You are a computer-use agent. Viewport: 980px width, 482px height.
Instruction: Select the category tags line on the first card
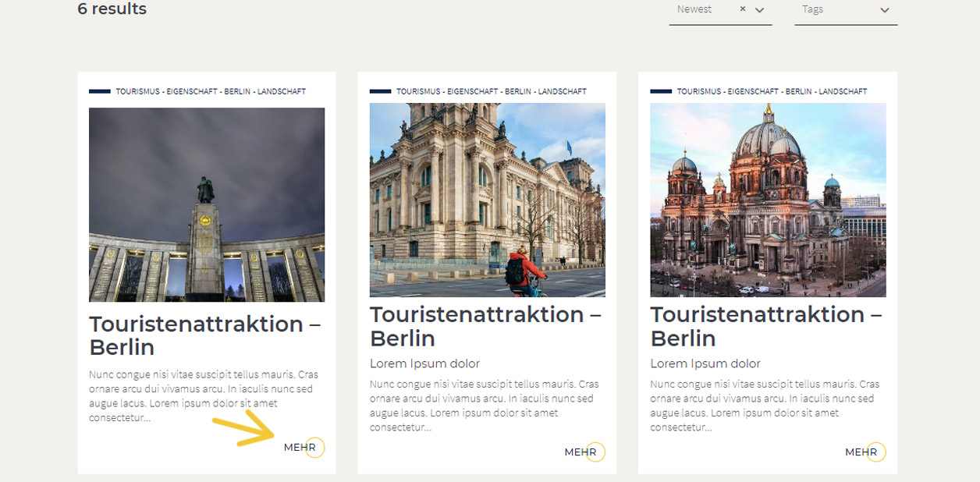(211, 91)
